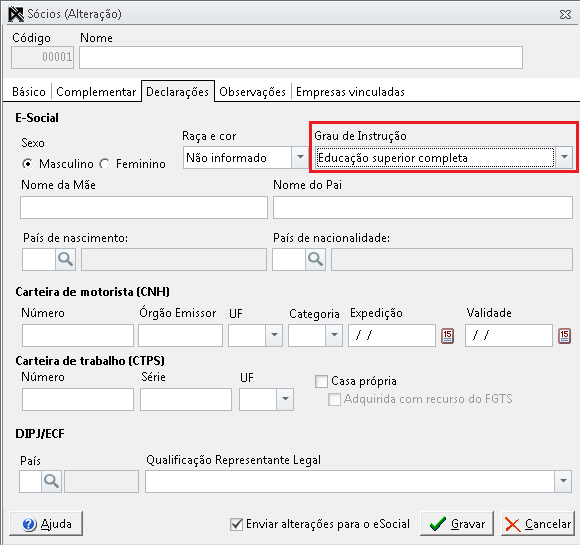
Task: Expand the Grau de Instrução dropdown
Action: (564, 158)
